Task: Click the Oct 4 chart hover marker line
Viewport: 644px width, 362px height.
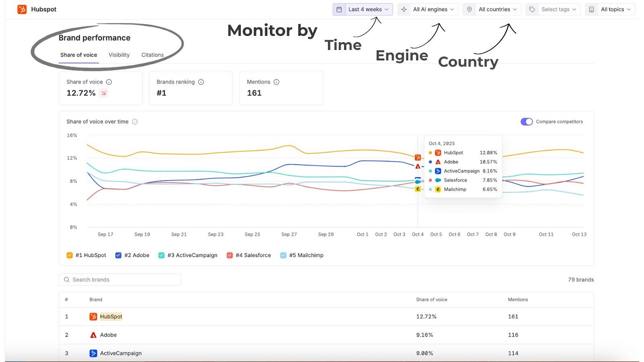Action: 418,181
